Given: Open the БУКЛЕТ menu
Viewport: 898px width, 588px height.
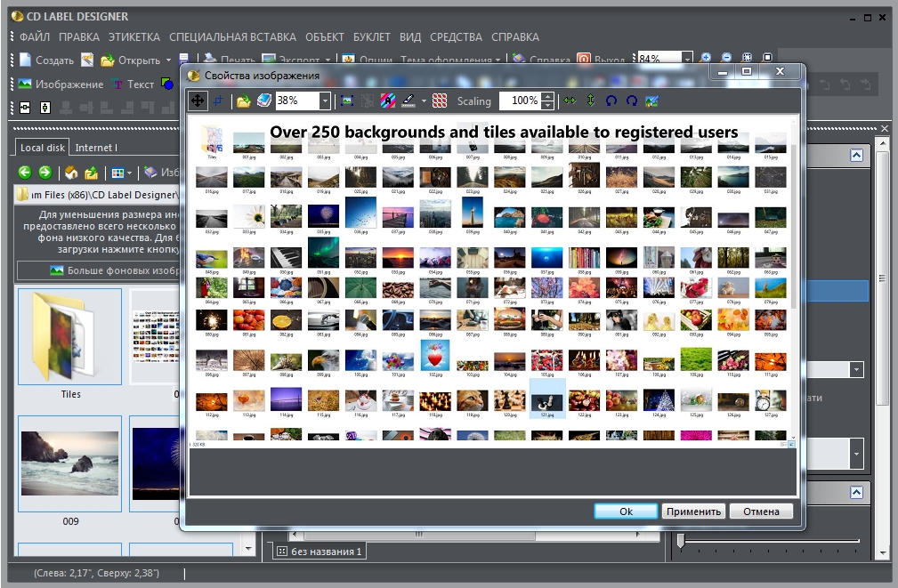Looking at the screenshot, I should 372,37.
